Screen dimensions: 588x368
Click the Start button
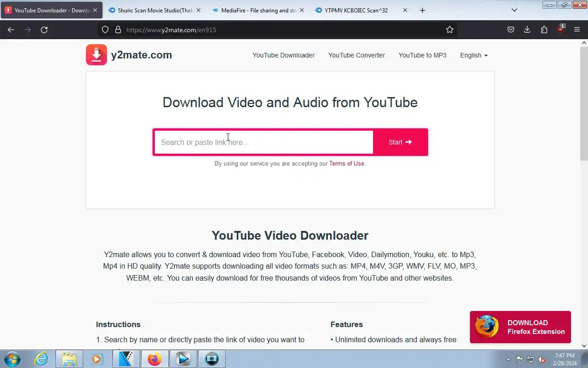pyautogui.click(x=400, y=142)
